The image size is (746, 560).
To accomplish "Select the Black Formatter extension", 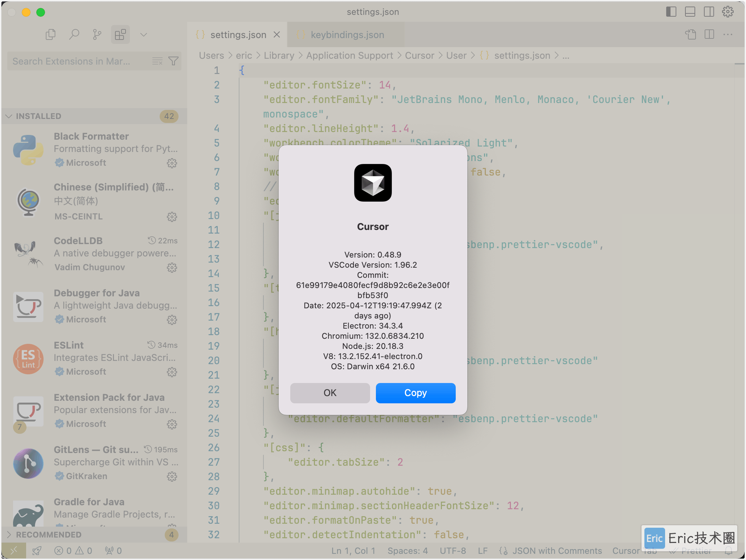I will [94, 149].
